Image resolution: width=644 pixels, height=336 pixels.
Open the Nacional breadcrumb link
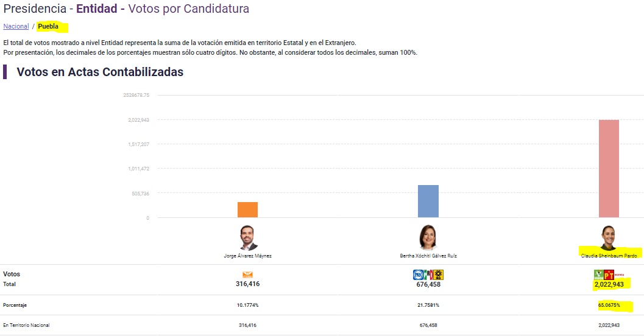click(x=16, y=26)
